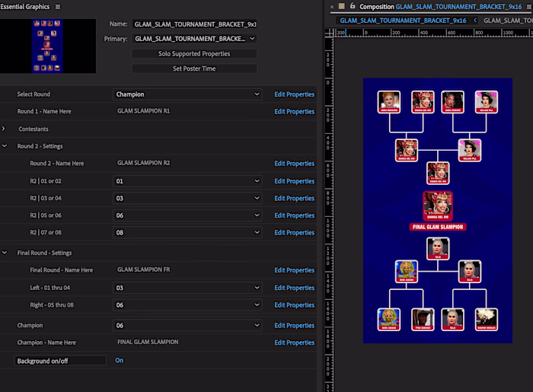This screenshot has height=392, width=533.
Task: Open R2 | 05 or 06 dropdown
Action: (x=187, y=215)
